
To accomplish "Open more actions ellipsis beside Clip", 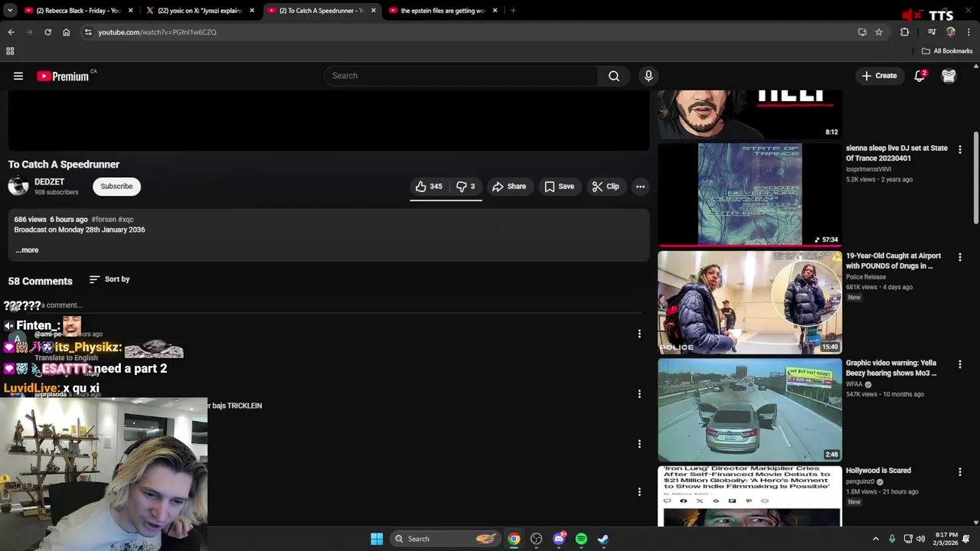I will [640, 187].
